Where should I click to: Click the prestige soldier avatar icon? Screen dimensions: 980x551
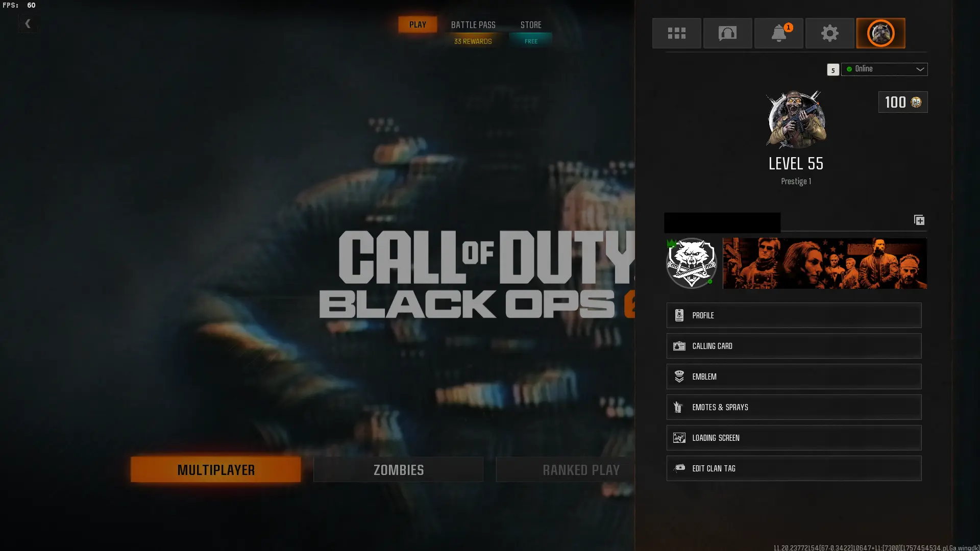pyautogui.click(x=796, y=119)
